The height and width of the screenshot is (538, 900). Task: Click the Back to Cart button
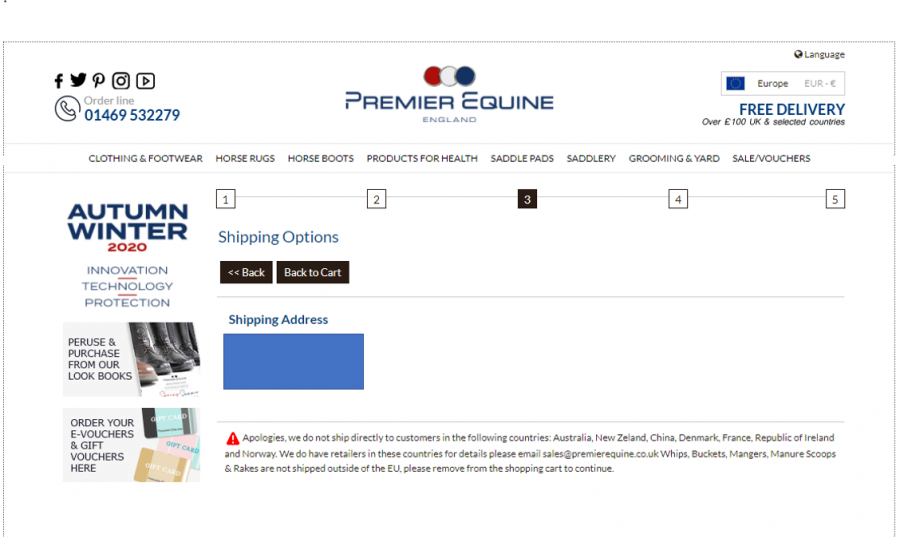[x=313, y=272]
